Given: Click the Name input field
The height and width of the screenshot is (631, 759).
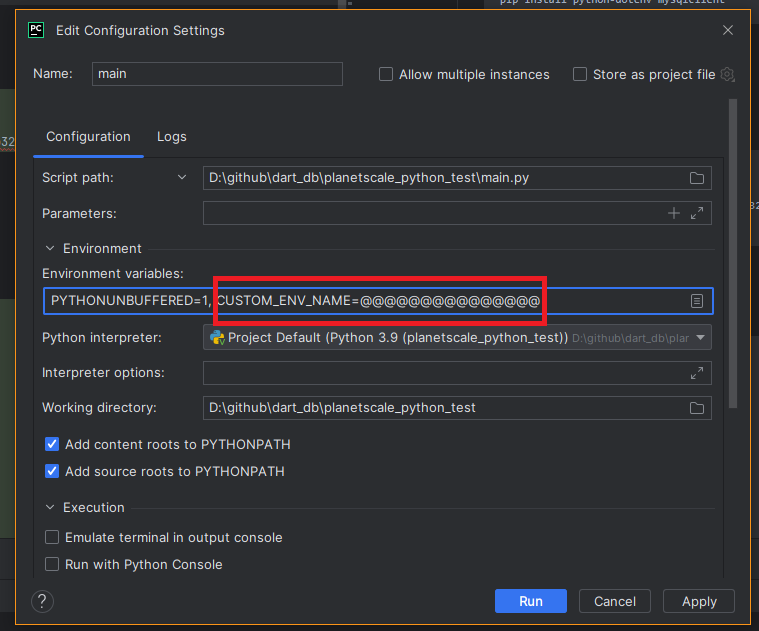Looking at the screenshot, I should 217,74.
